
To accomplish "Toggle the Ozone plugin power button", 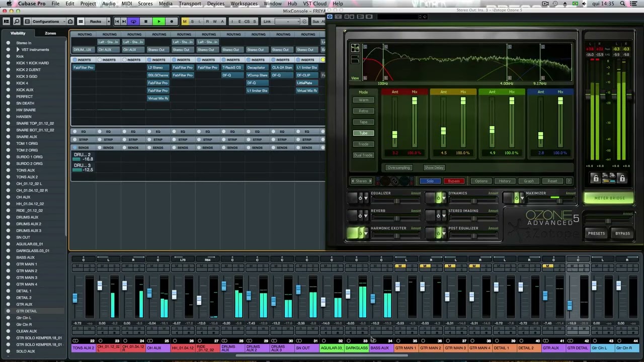I will tap(330, 17).
